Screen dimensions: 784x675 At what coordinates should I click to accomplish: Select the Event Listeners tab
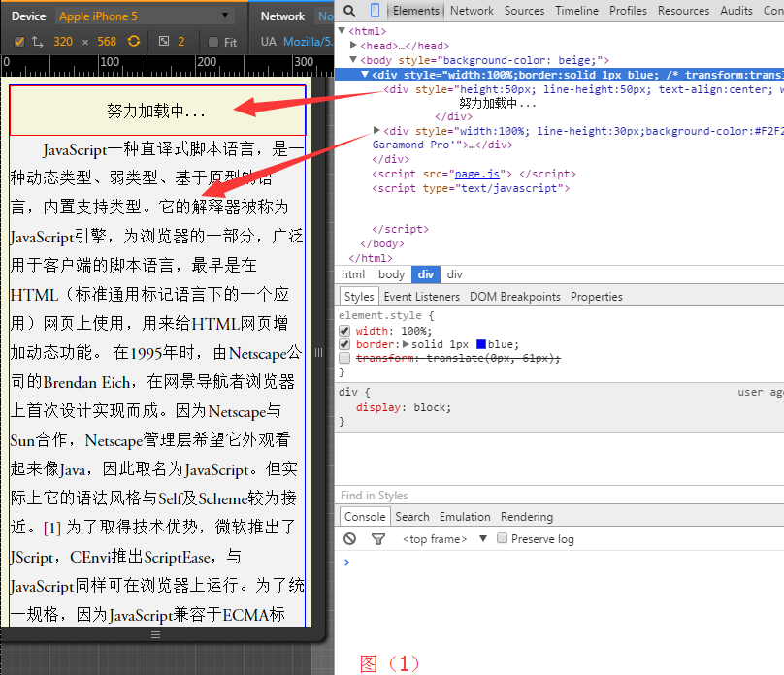[x=421, y=297]
